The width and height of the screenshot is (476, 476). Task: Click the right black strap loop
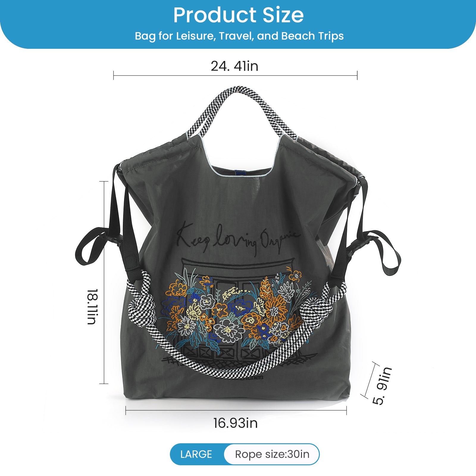pos(383,252)
